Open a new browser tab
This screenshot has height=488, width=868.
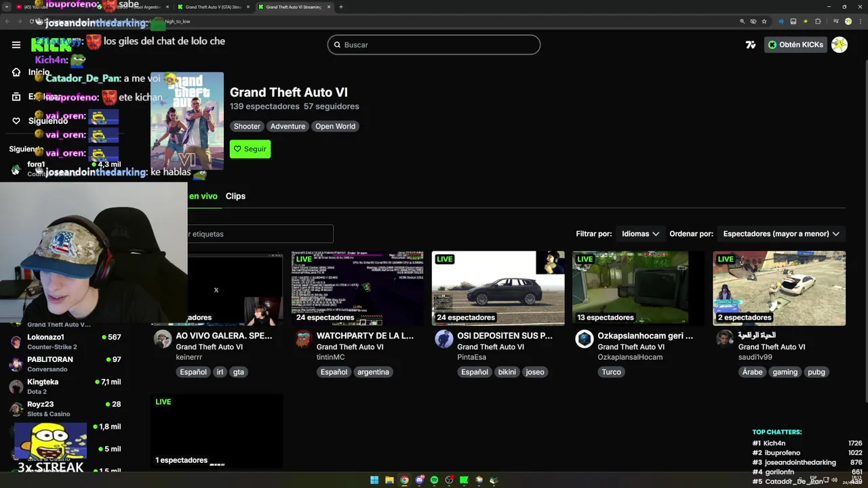(341, 7)
